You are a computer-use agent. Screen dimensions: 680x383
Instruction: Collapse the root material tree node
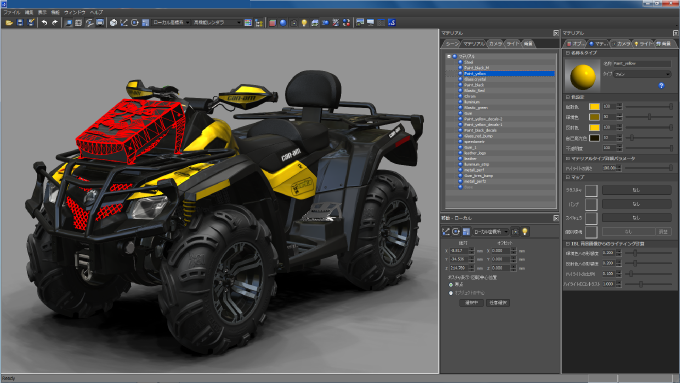click(x=449, y=56)
